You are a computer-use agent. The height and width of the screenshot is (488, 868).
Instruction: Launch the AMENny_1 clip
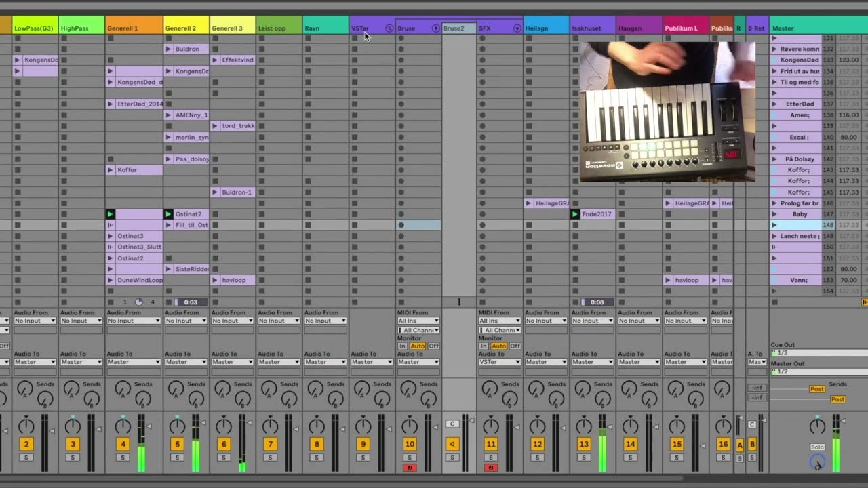tap(169, 115)
